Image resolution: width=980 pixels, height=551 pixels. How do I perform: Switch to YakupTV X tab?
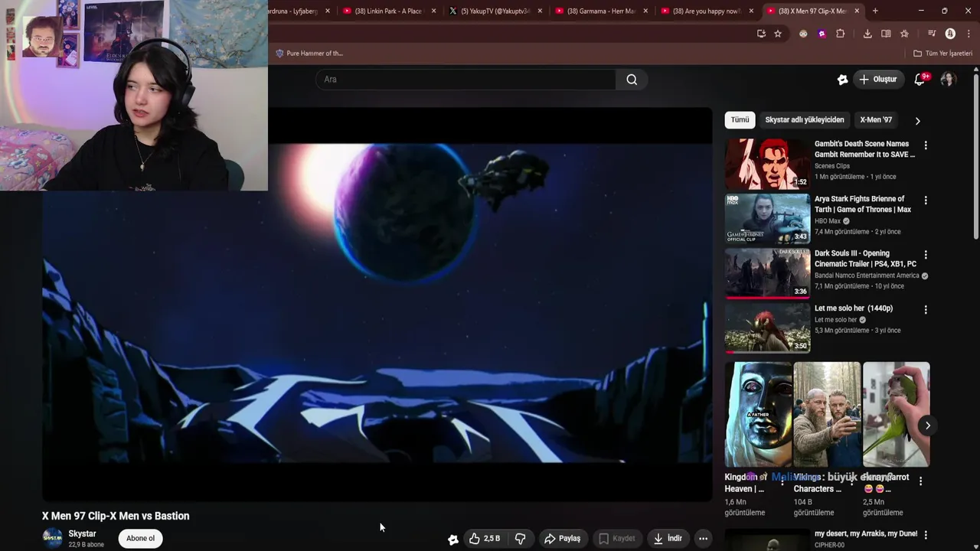[x=495, y=11]
